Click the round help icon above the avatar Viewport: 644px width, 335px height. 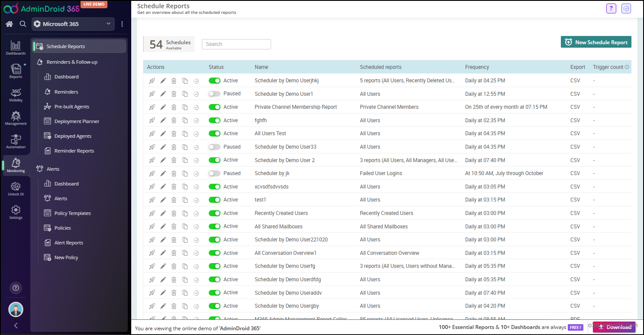tap(16, 288)
